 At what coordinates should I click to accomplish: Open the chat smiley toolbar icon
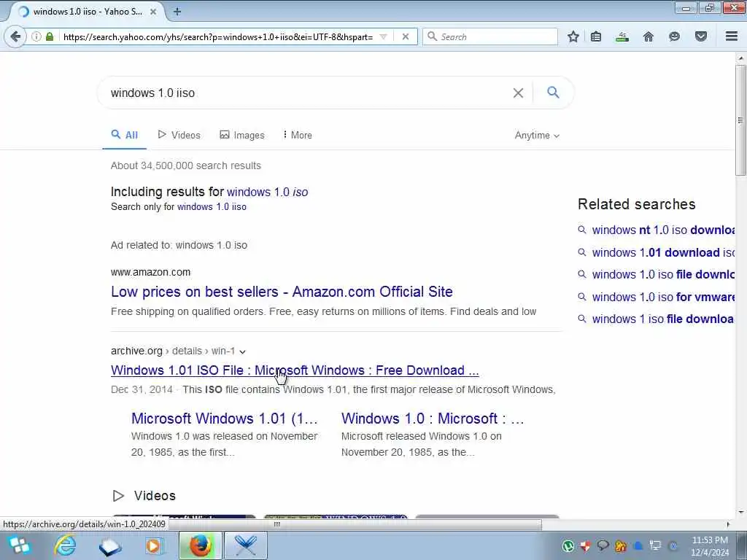(x=674, y=36)
